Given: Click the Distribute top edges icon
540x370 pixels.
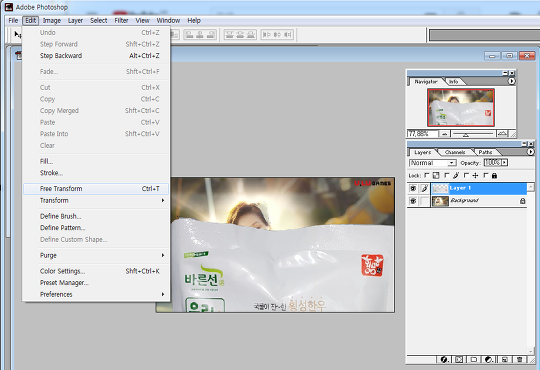Looking at the screenshot, I should pos(230,34).
